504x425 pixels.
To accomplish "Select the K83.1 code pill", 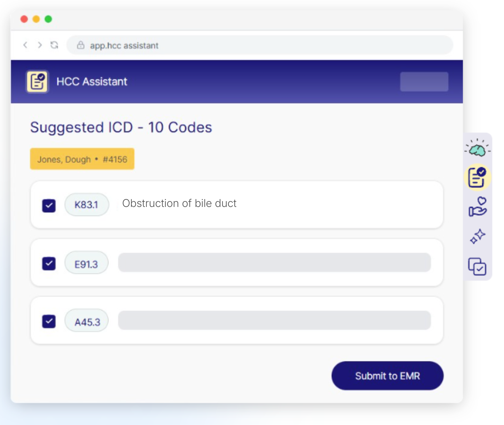I will 87,205.
